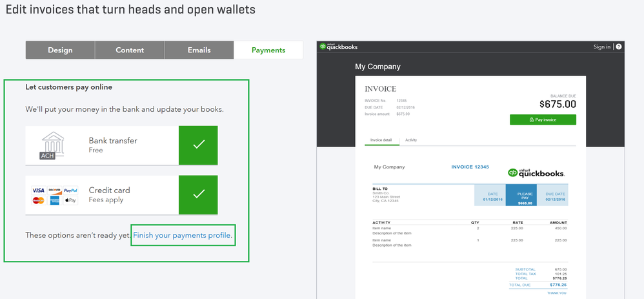Viewport: 644px width, 299px height.
Task: Click the $675.00 balance due amount
Action: coord(558,104)
